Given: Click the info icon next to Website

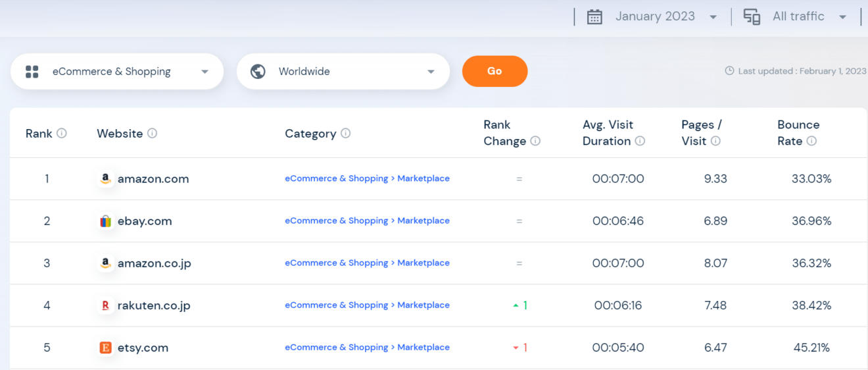Looking at the screenshot, I should pos(152,133).
